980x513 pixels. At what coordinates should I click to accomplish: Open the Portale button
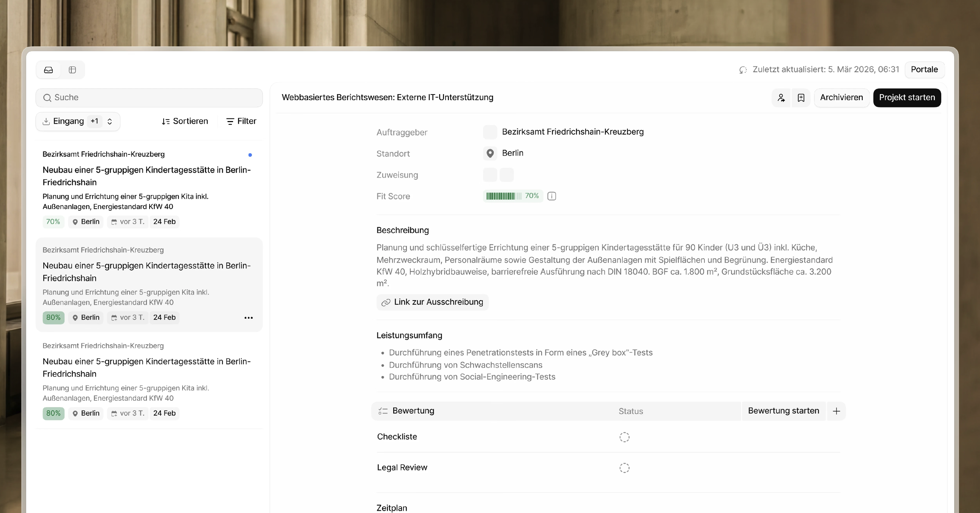924,69
